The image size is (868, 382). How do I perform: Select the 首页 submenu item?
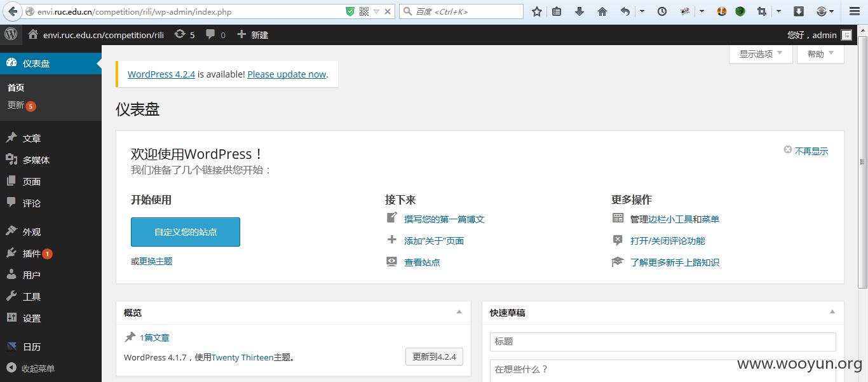16,88
